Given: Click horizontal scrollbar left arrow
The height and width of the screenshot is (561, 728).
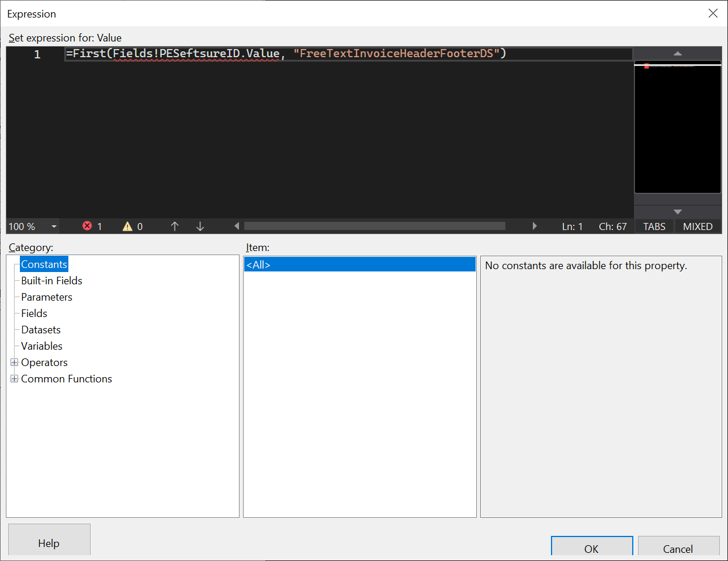Looking at the screenshot, I should [237, 226].
